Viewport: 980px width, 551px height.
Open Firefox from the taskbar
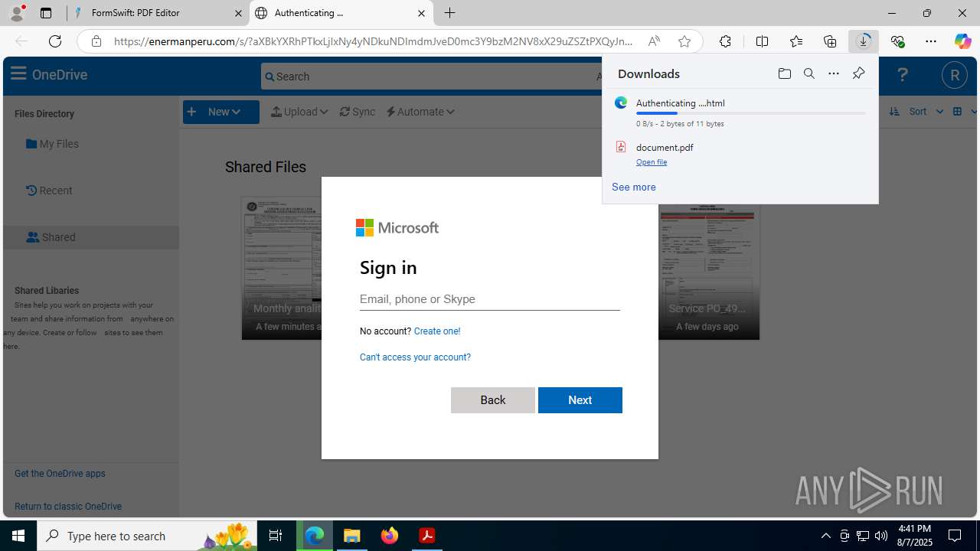coord(390,536)
